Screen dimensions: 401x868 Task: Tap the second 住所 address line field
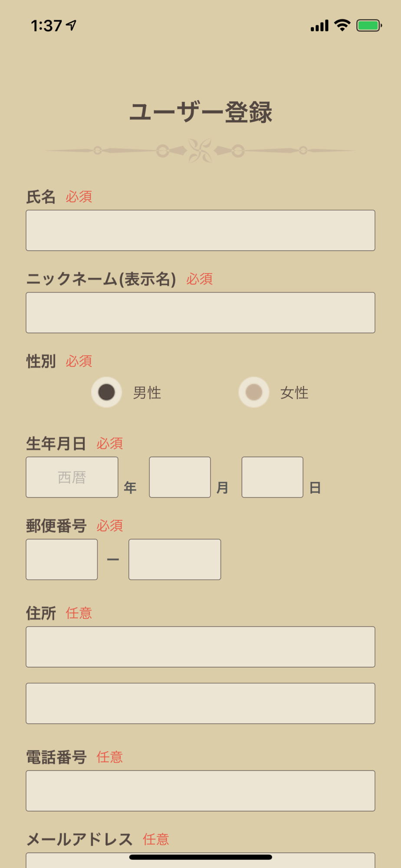(200, 704)
